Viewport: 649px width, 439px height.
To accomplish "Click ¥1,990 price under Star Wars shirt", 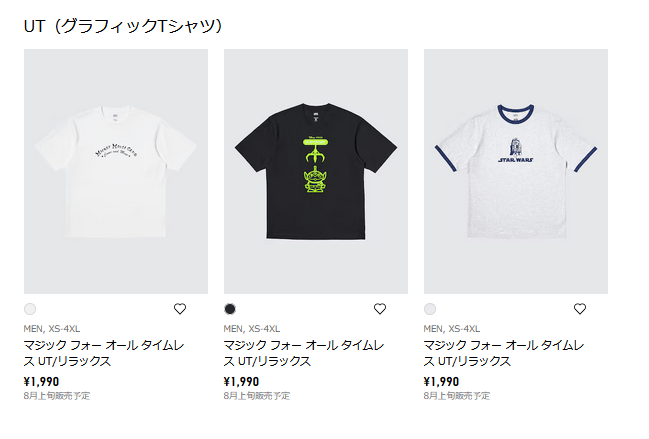I will click(441, 381).
